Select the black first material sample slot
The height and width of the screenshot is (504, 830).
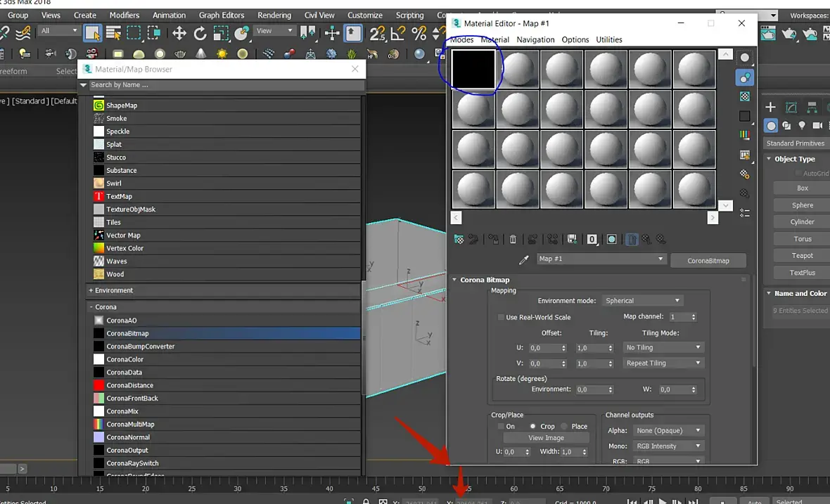tap(473, 69)
